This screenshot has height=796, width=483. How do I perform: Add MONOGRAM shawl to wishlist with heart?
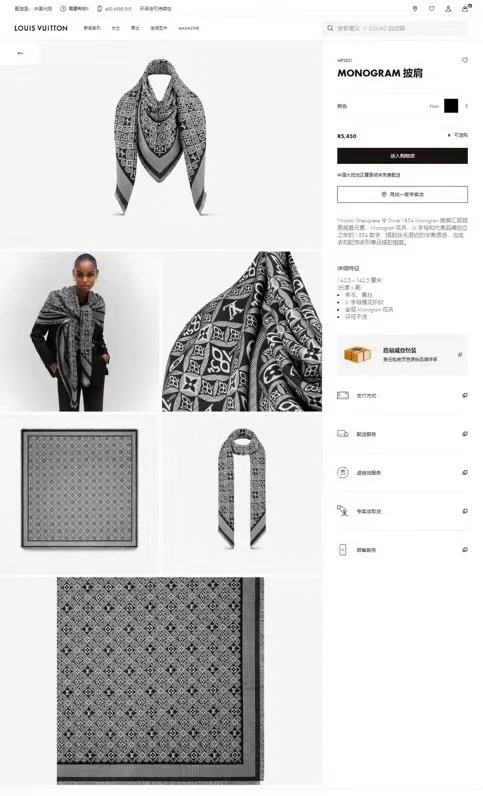point(465,60)
